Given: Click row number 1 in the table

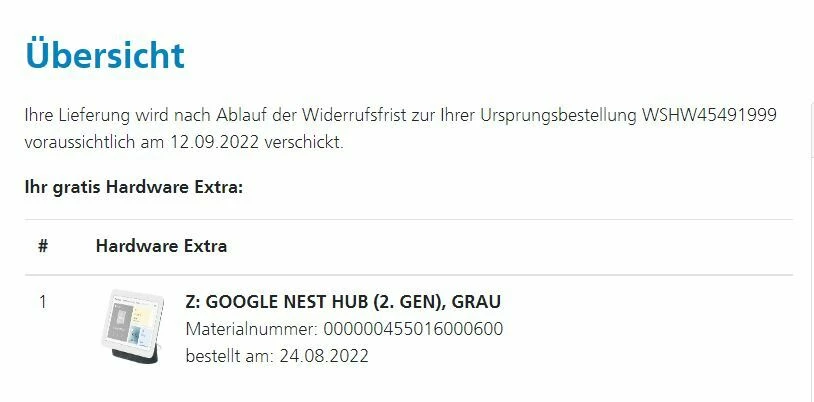Looking at the screenshot, I should click(42, 301).
